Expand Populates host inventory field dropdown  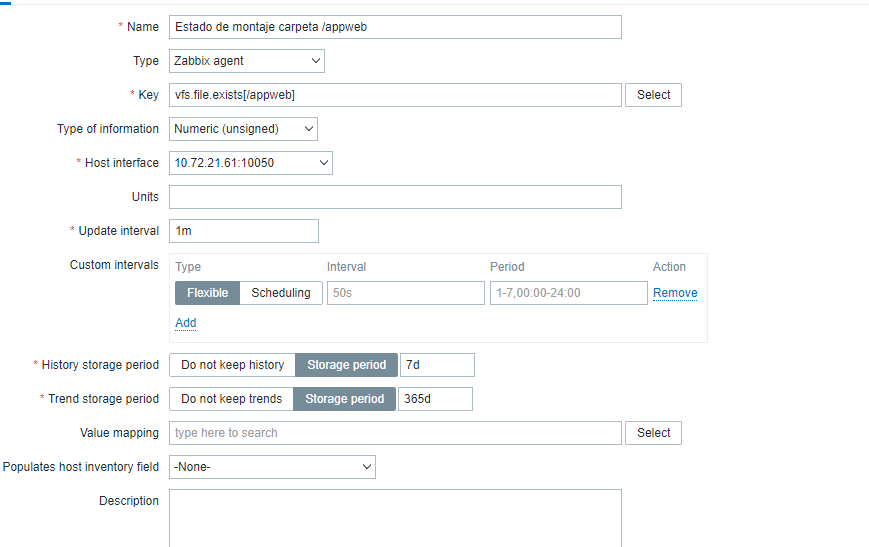(272, 467)
